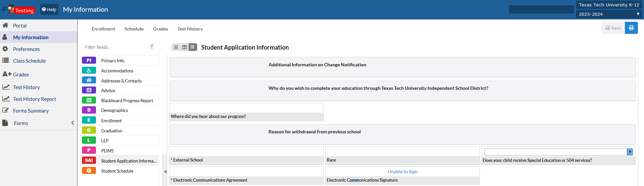Select the LEP category
Image resolution: width=644 pixels, height=186 pixels.
coord(105,141)
